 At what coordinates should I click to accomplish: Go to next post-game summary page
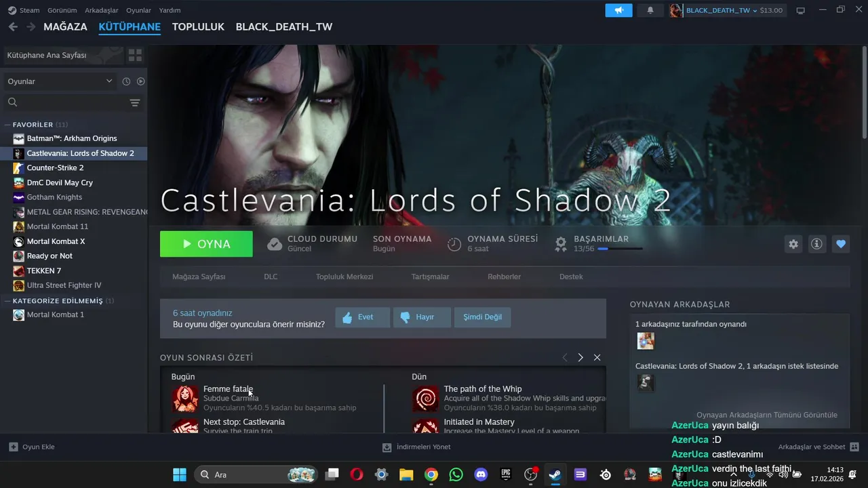pyautogui.click(x=580, y=357)
